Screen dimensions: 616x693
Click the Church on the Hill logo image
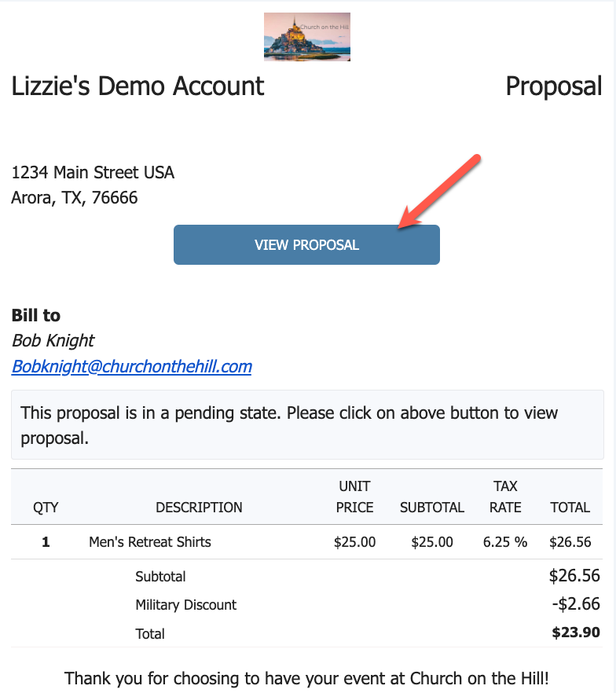tap(306, 37)
